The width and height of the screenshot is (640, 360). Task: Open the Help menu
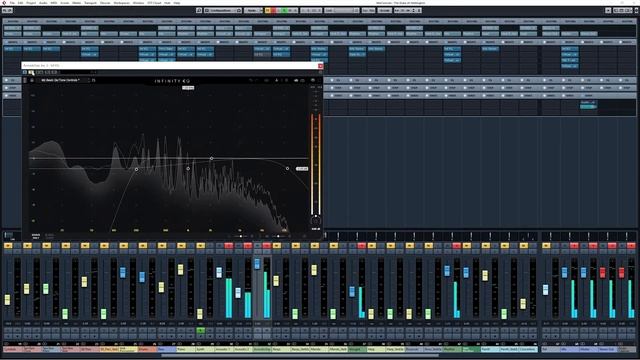coord(177,2)
